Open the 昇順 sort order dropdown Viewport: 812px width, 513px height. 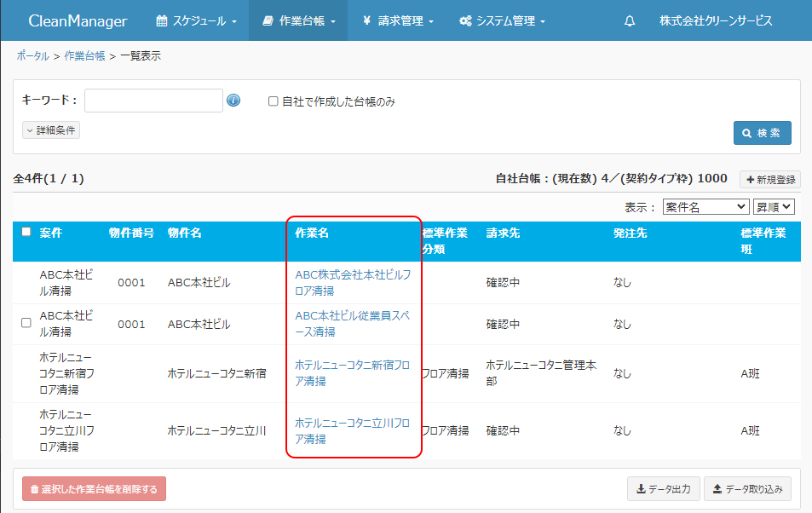point(773,207)
